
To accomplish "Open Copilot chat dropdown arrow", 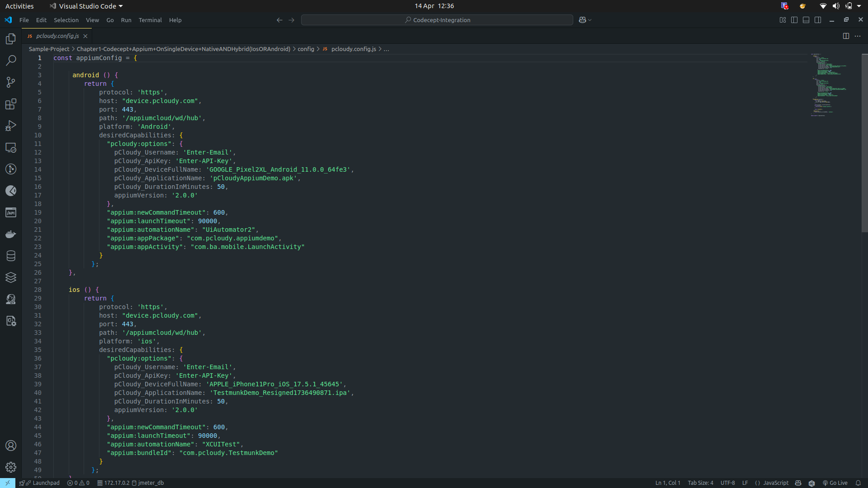I will coord(590,20).
